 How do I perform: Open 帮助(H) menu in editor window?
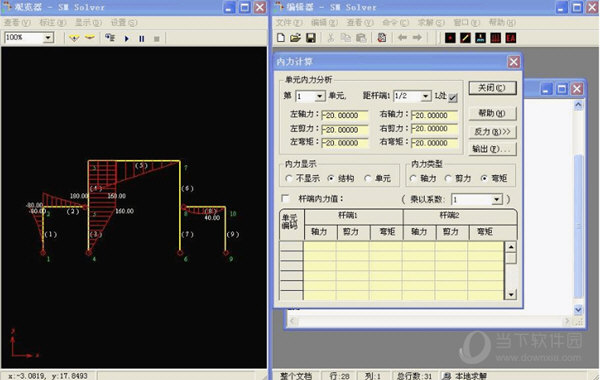[x=502, y=23]
